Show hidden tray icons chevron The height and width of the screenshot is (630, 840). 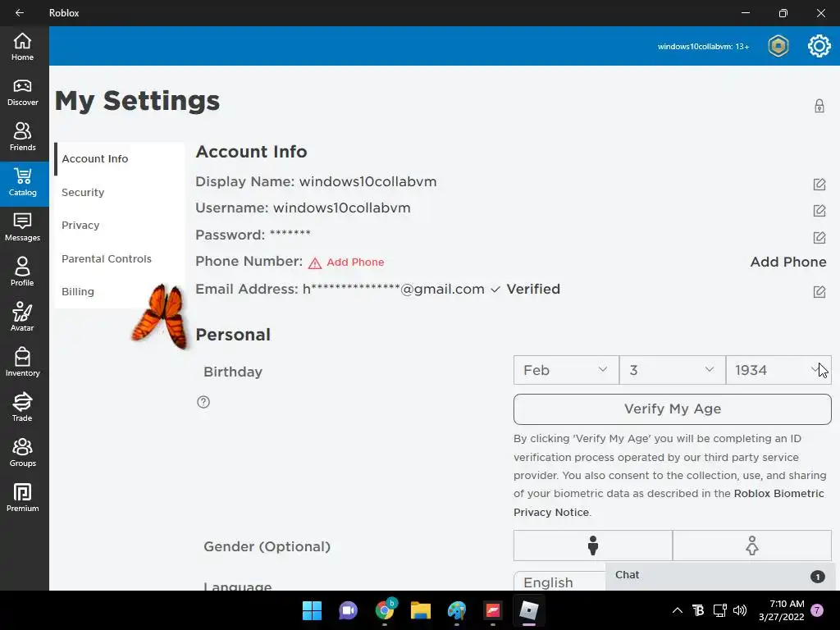(x=677, y=610)
